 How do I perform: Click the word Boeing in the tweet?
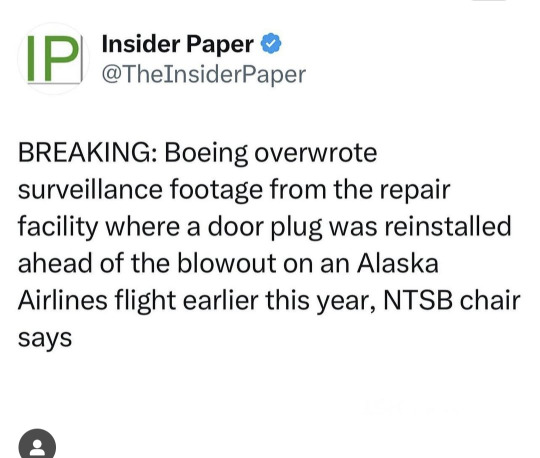pyautogui.click(x=206, y=153)
